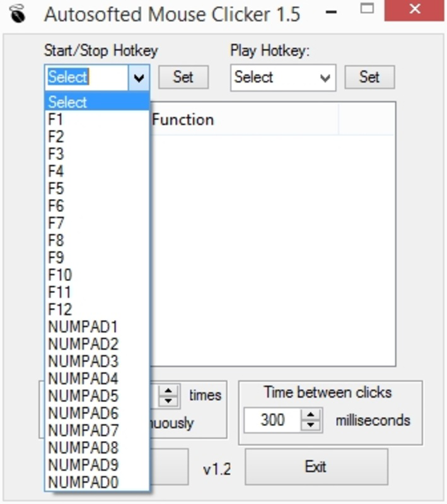447x504 pixels.
Task: Open the Start/Stop Hotkey dropdown arrow
Action: coord(139,77)
